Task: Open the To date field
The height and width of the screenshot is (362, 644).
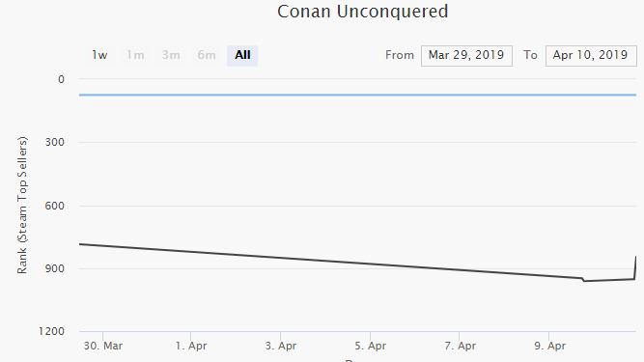Action: coord(591,55)
